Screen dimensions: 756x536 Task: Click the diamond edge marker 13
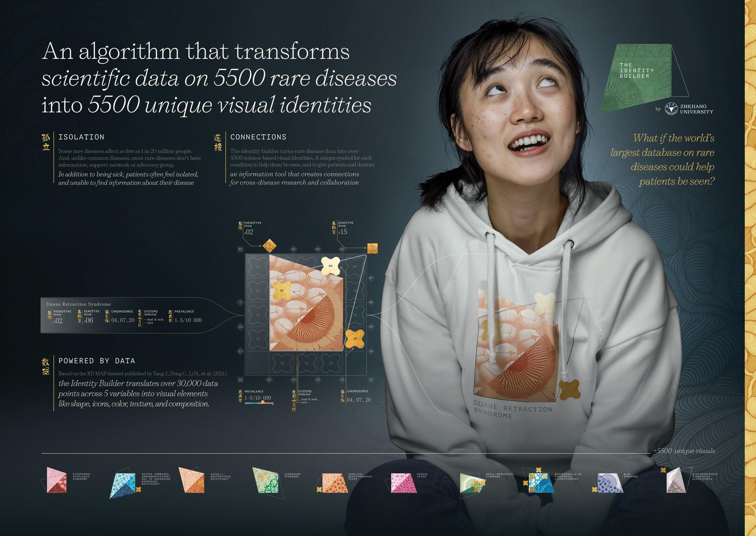tap(318, 379)
